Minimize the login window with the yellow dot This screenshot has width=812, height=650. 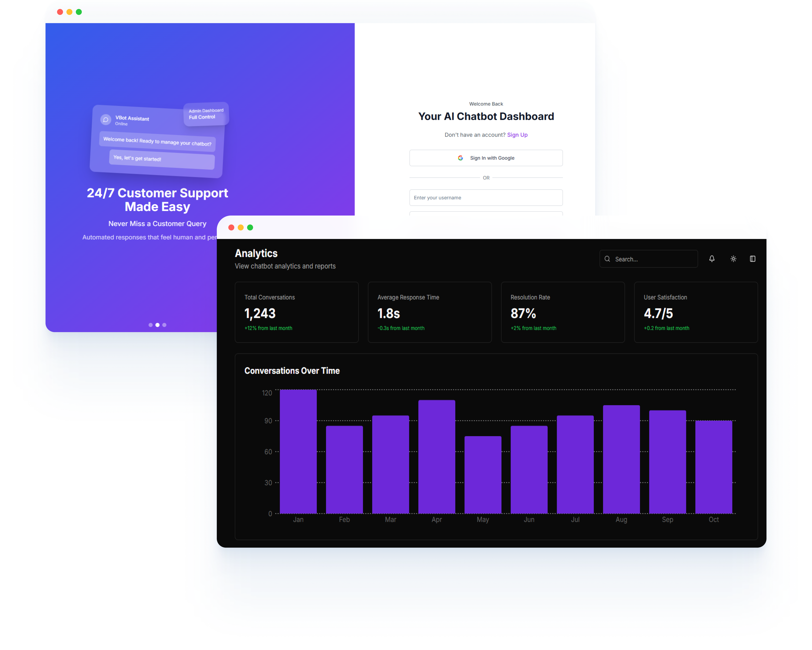coord(69,12)
